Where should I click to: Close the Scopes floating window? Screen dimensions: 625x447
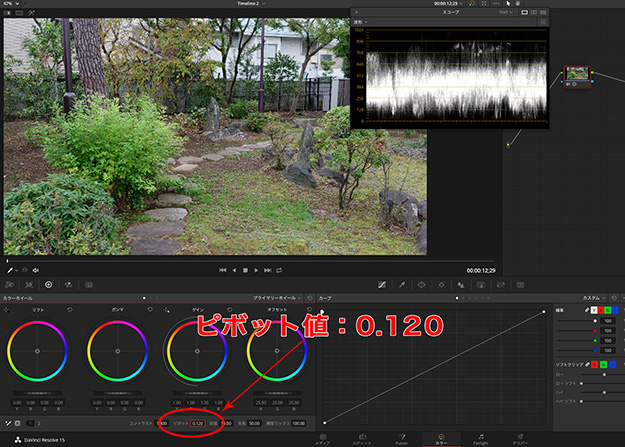pyautogui.click(x=357, y=12)
